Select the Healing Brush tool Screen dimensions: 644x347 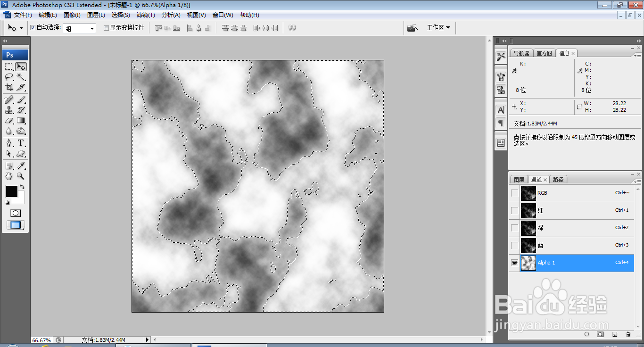coord(9,100)
